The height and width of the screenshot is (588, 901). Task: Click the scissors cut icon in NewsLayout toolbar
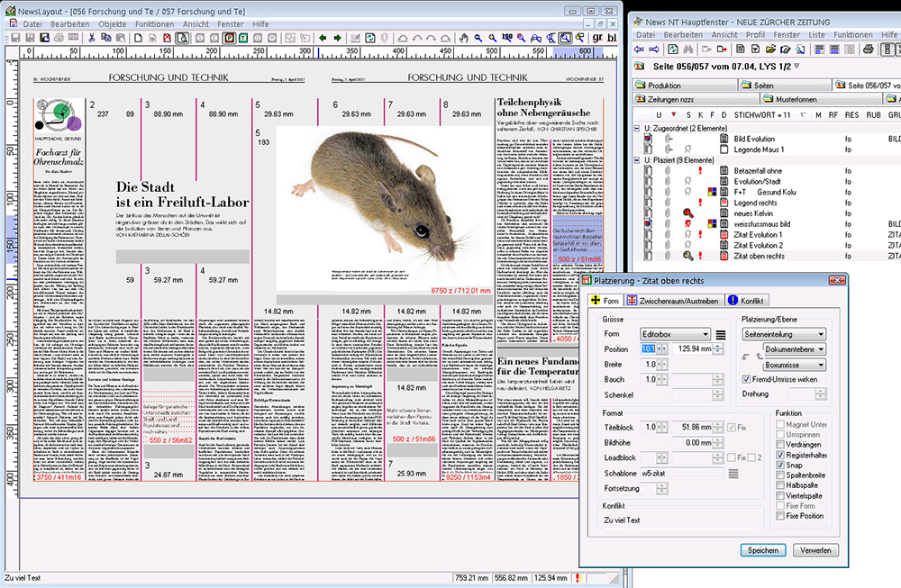pyautogui.click(x=91, y=38)
